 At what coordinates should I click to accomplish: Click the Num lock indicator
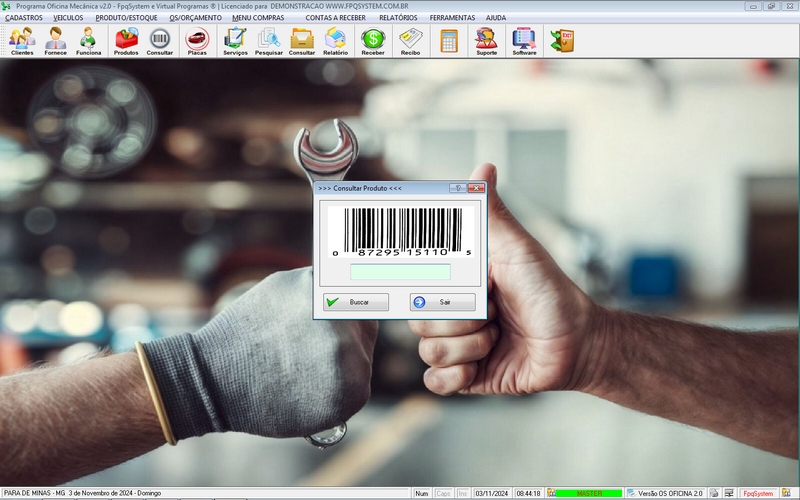click(421, 493)
